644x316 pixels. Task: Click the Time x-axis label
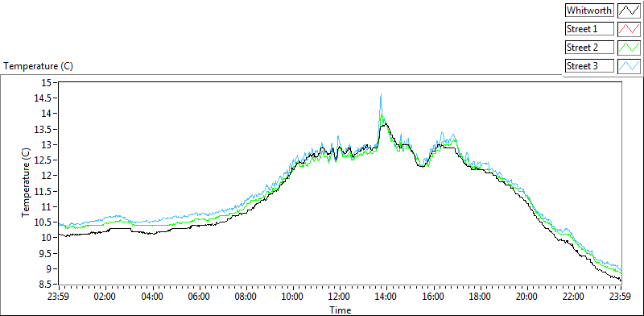pos(340,310)
